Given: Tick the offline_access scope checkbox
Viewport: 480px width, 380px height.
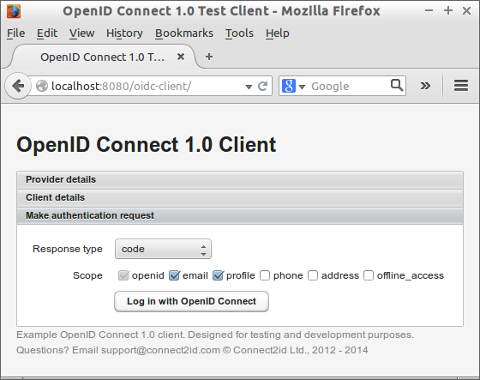Looking at the screenshot, I should [368, 276].
